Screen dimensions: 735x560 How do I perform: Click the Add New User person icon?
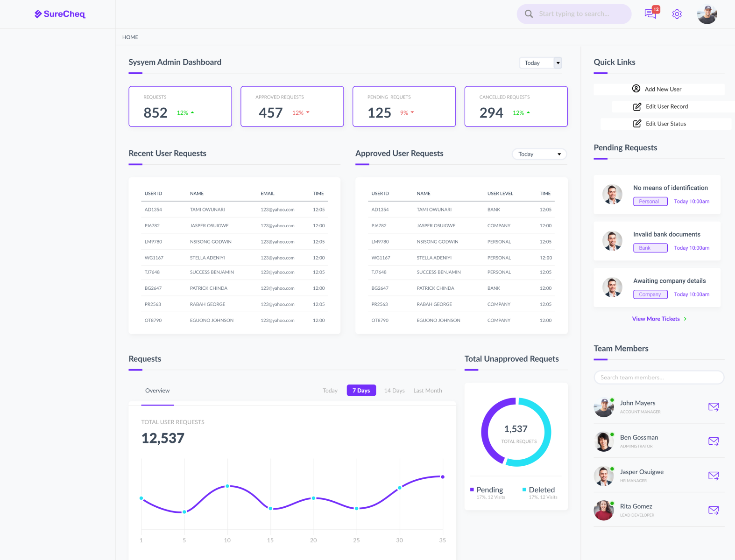636,89
